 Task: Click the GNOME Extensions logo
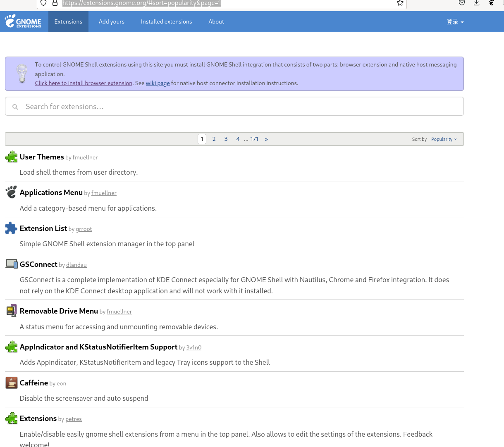[x=23, y=21]
